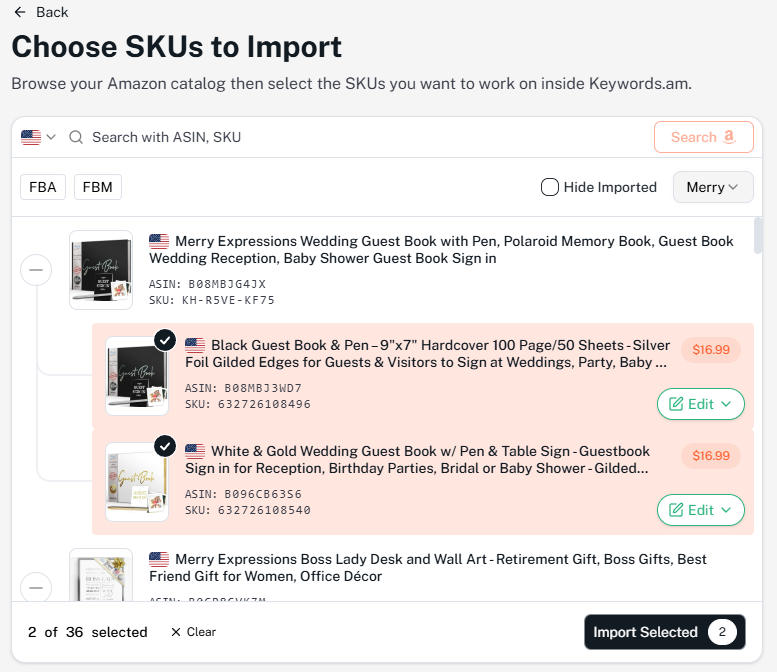777x672 pixels.
Task: Click the Clear selection X icon
Action: 176,632
